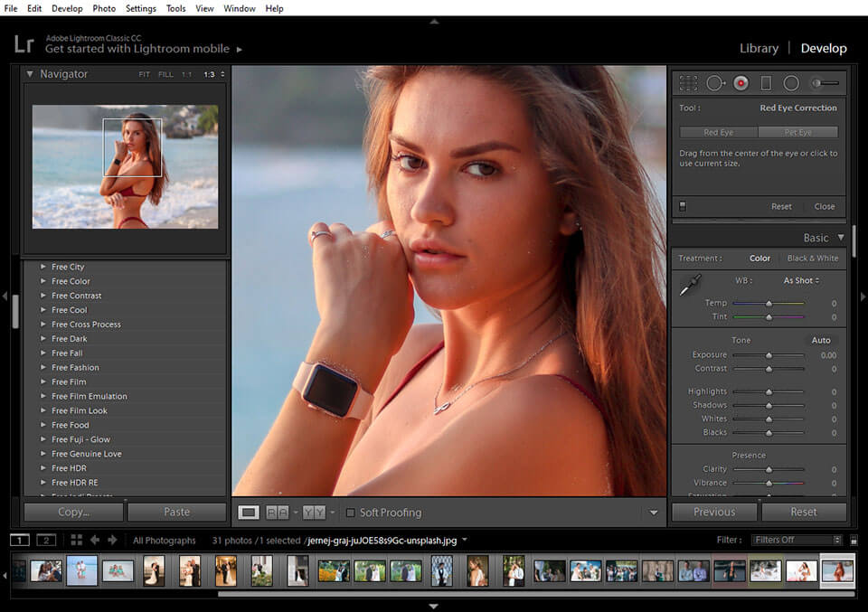Switch treatment to Black & White

(812, 259)
